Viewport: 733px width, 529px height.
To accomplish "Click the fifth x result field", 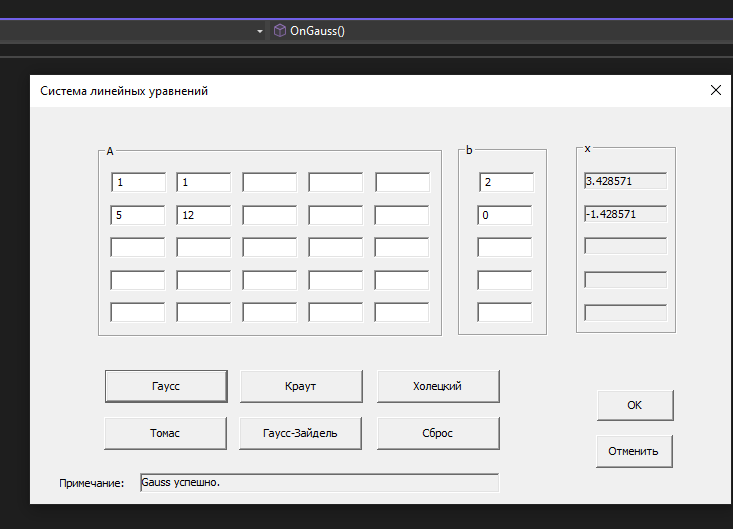I will click(x=625, y=313).
